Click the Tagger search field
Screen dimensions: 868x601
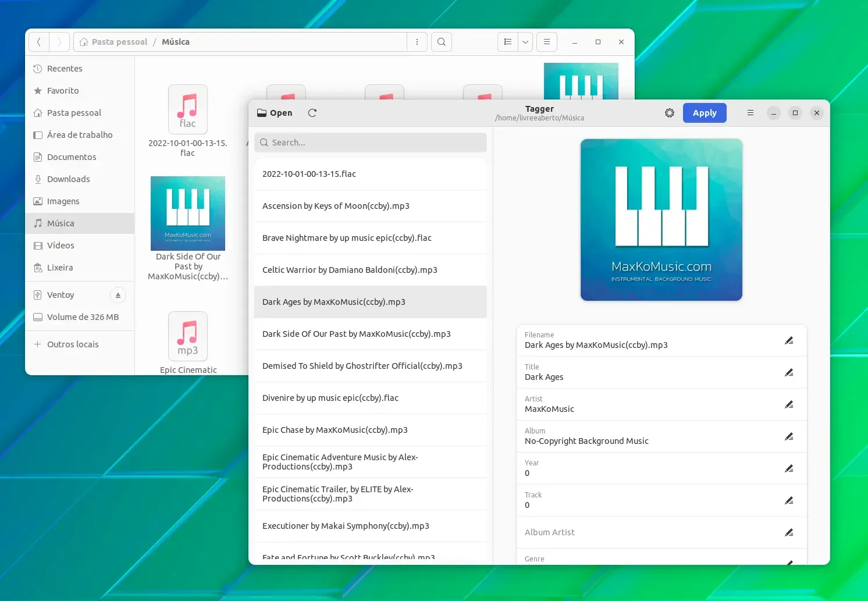pos(371,143)
